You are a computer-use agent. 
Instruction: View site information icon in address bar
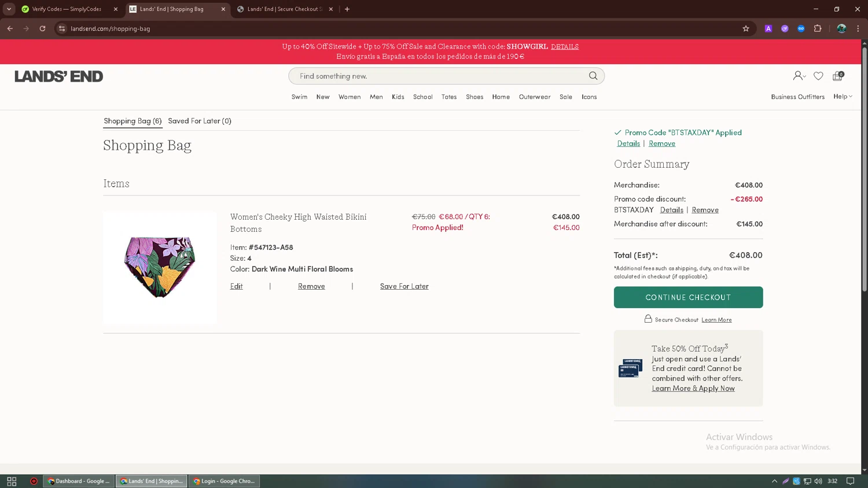pos(62,28)
